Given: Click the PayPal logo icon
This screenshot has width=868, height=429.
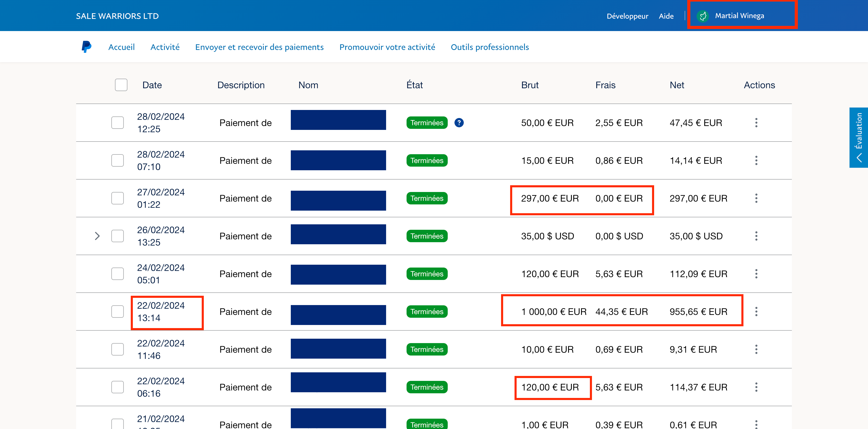Looking at the screenshot, I should pyautogui.click(x=86, y=47).
